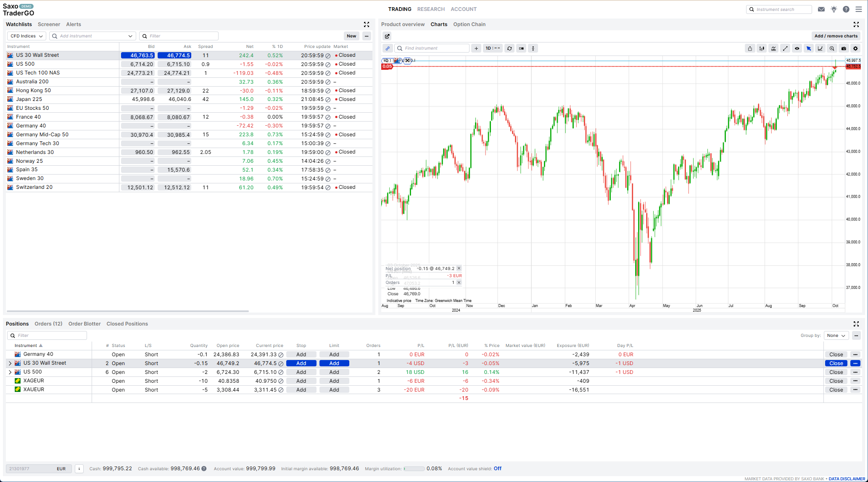The image size is (868, 482).
Task: Check the margin utilization bar
Action: [x=414, y=469]
